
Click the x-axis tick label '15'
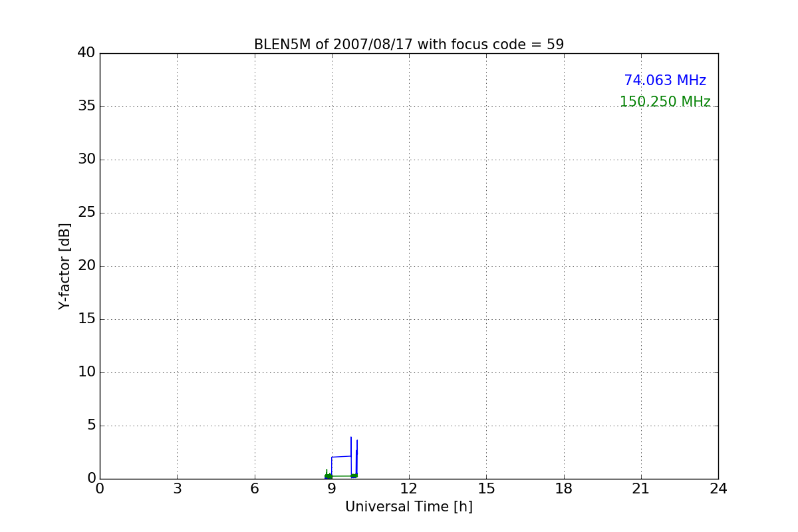(x=486, y=488)
